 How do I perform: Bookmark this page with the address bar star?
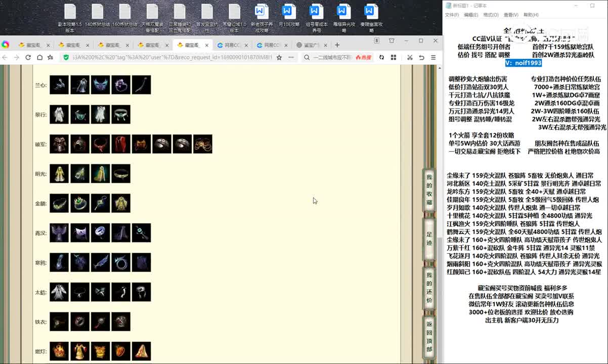point(279,58)
